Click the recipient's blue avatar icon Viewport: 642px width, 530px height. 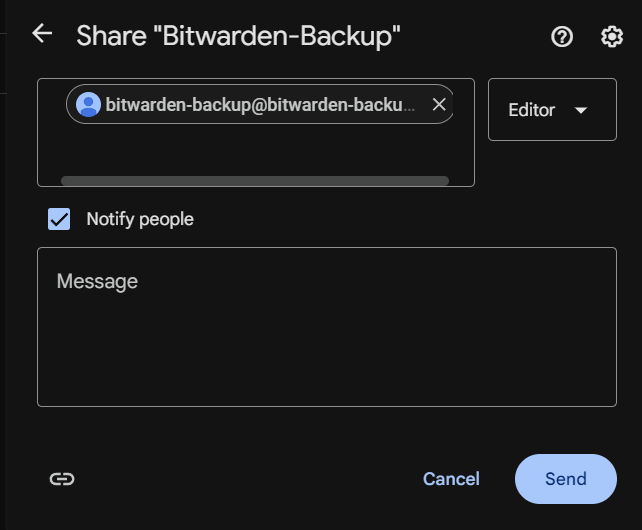88,104
